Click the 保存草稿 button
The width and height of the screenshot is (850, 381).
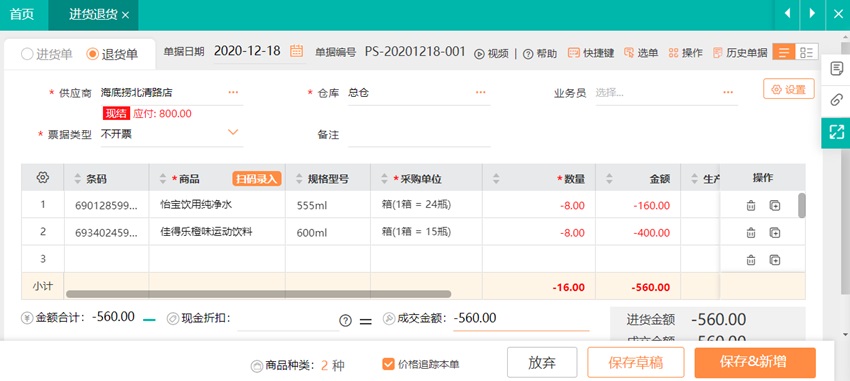(635, 363)
